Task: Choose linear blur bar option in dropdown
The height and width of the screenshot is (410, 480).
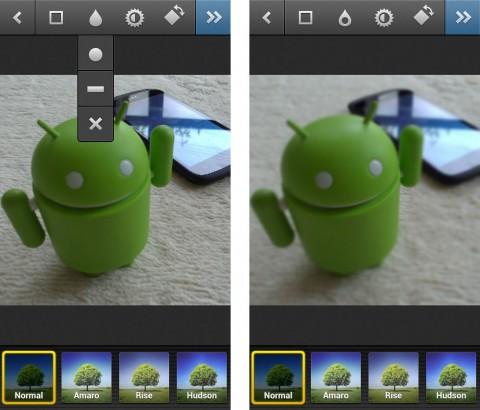Action: coord(96,89)
